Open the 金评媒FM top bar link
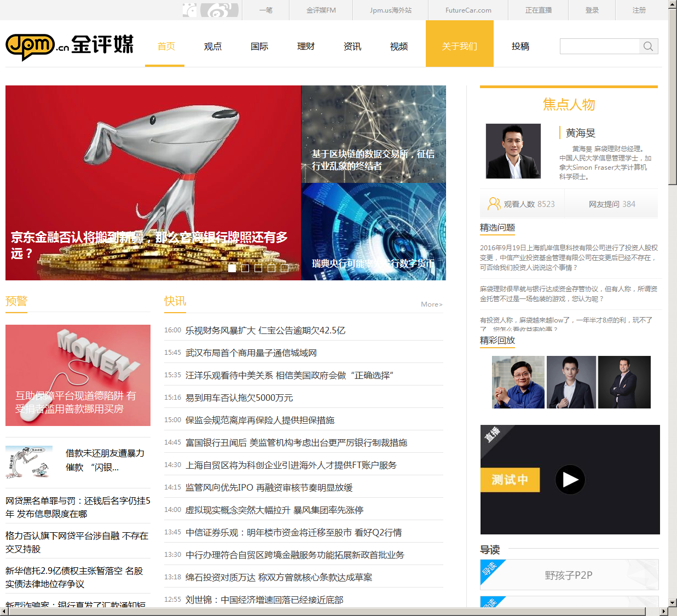This screenshot has width=677, height=616. coord(321,10)
